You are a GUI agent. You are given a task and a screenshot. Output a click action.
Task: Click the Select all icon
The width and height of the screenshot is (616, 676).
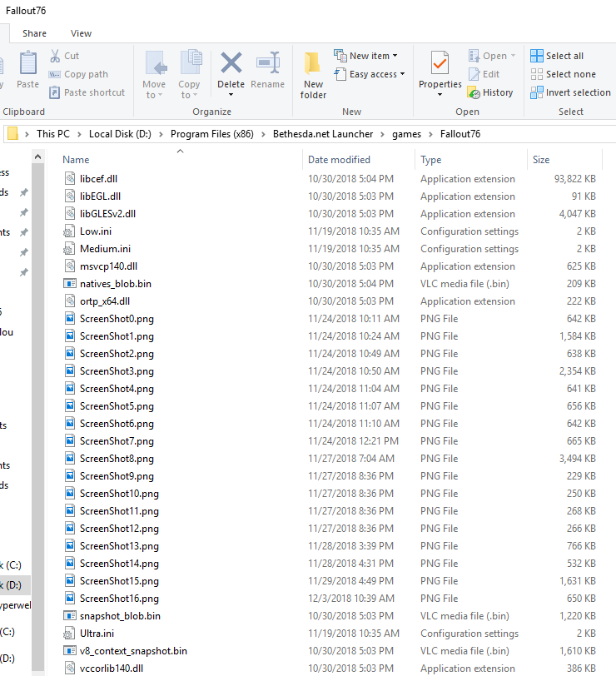537,56
